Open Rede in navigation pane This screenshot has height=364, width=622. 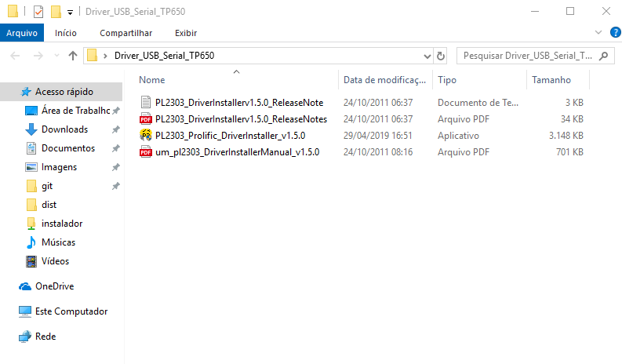pyautogui.click(x=45, y=337)
